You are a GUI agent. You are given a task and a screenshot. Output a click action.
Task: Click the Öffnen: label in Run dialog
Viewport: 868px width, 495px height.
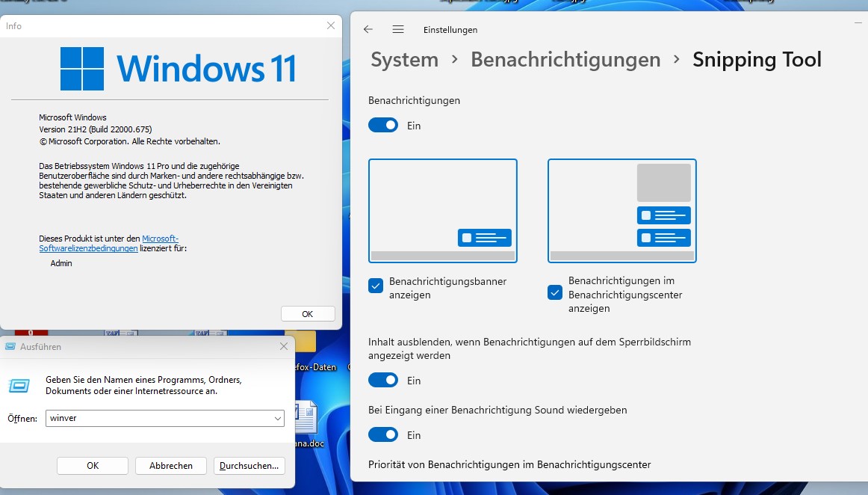(22, 419)
